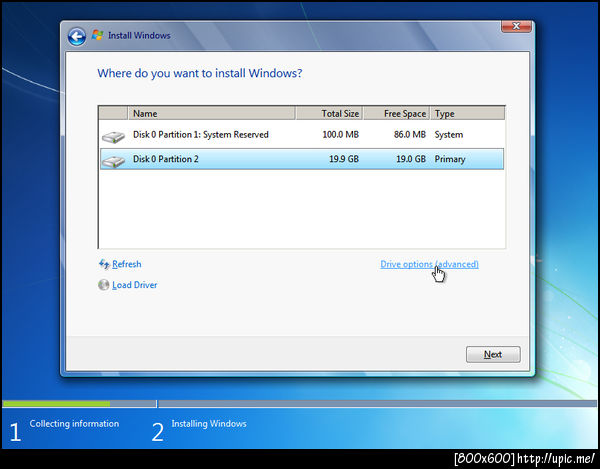
Task: Click the Windows flag logo in title bar
Action: (98, 35)
